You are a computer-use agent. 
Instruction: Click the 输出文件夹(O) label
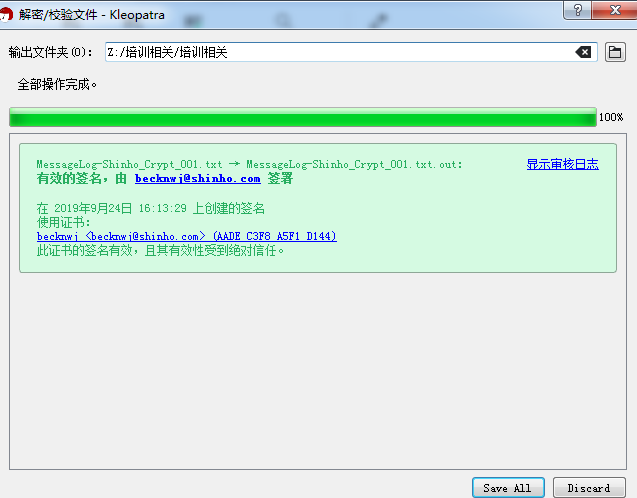[50, 52]
